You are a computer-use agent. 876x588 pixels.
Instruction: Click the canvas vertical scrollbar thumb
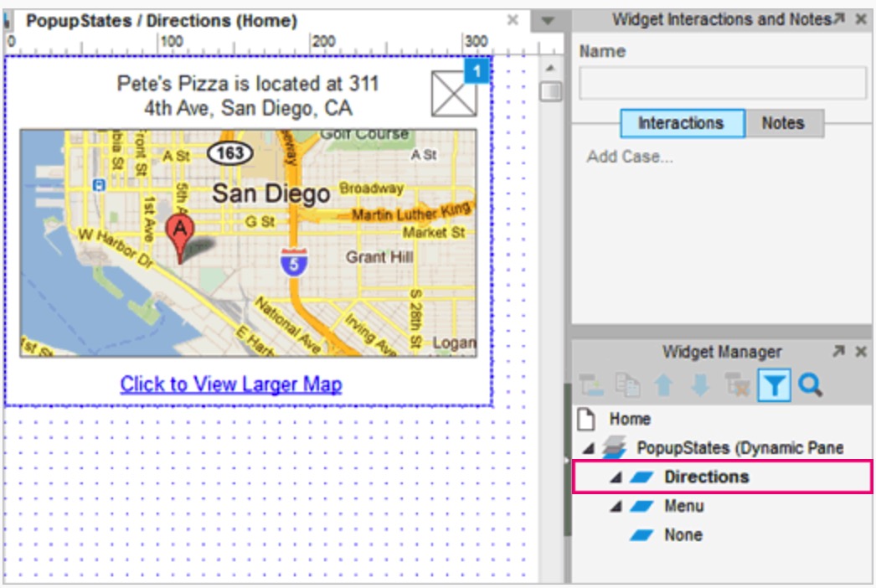click(551, 91)
